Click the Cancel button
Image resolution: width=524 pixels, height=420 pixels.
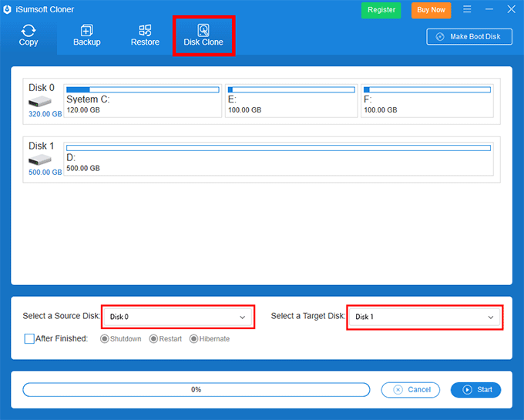(411, 390)
